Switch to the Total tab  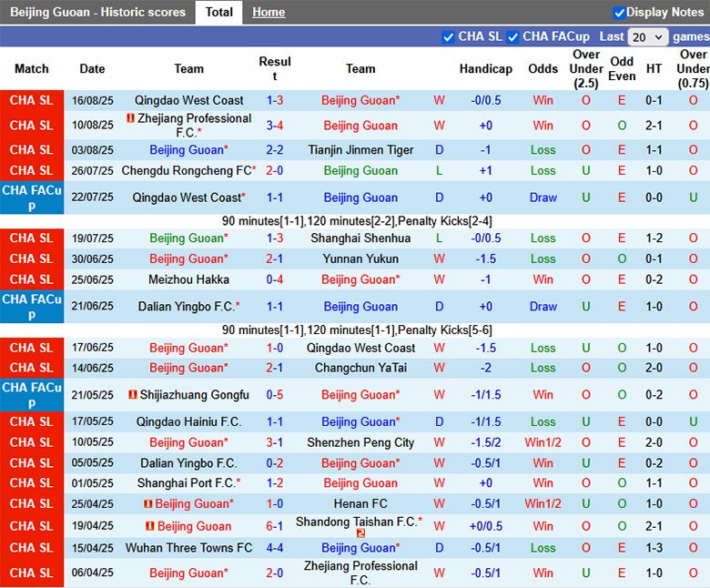218,12
